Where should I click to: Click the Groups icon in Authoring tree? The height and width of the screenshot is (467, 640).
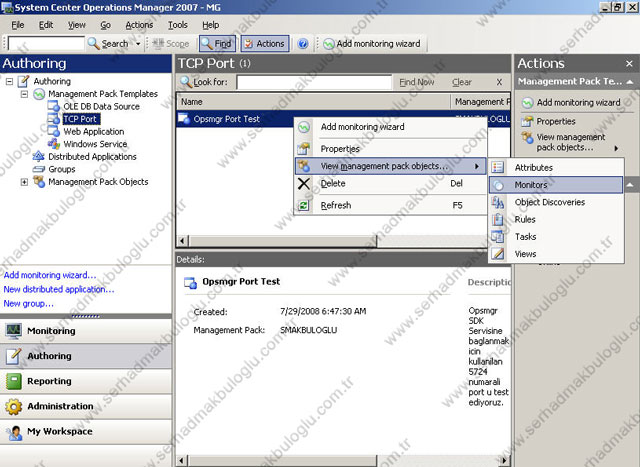click(x=38, y=169)
